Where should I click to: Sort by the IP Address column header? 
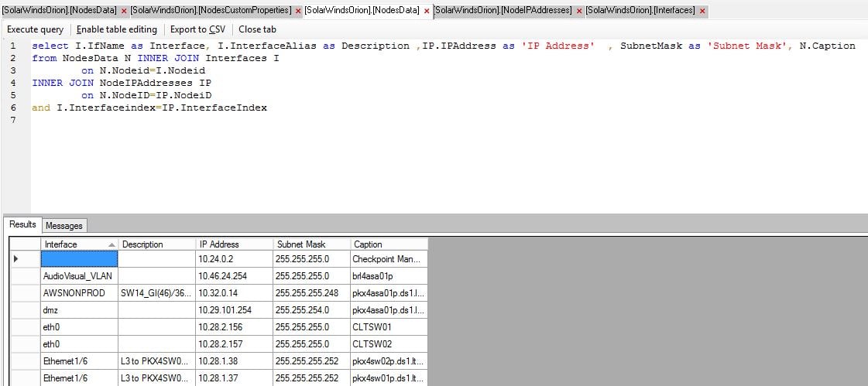tap(234, 244)
